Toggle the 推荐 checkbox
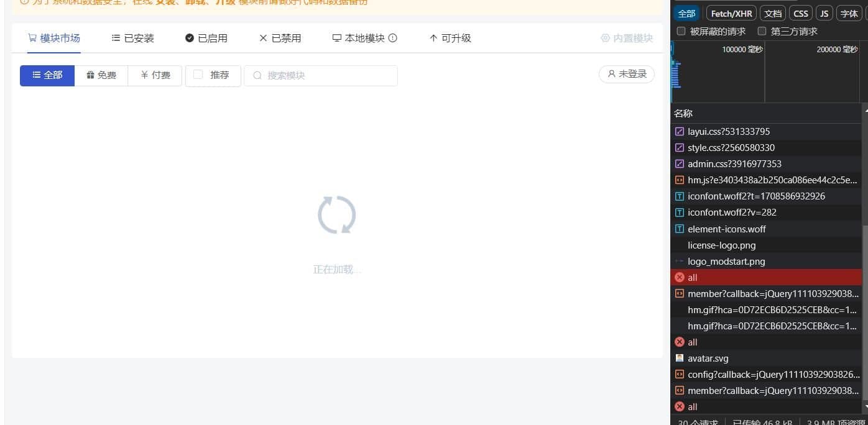This screenshot has width=868, height=425. [x=198, y=75]
